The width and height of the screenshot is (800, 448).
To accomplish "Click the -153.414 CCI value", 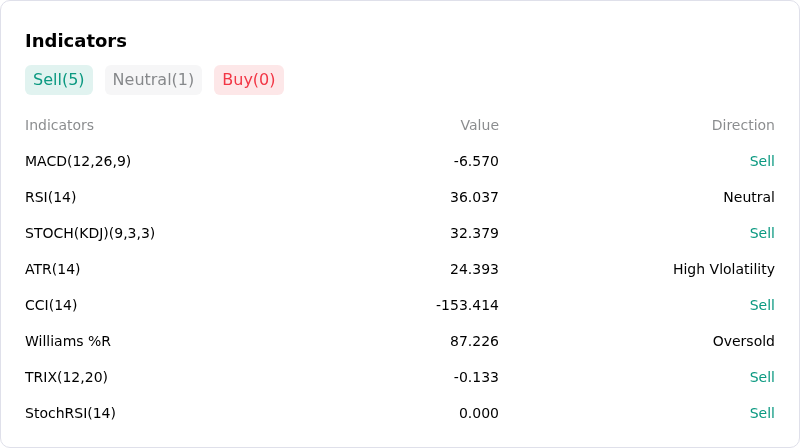I will pos(467,305).
